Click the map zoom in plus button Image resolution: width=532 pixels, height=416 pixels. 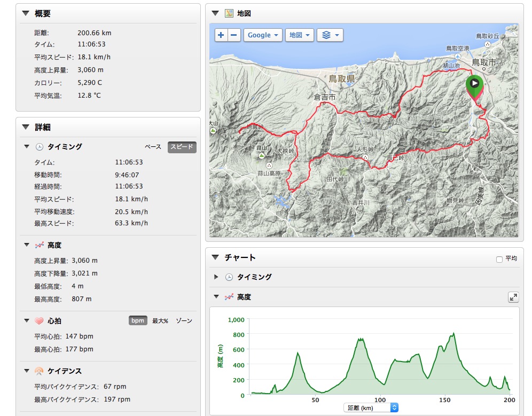(x=221, y=35)
